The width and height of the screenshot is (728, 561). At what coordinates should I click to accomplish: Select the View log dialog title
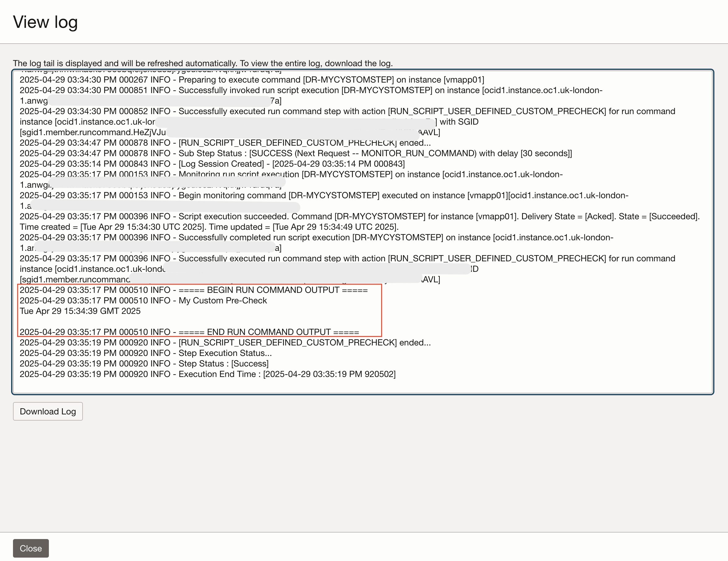pos(45,22)
